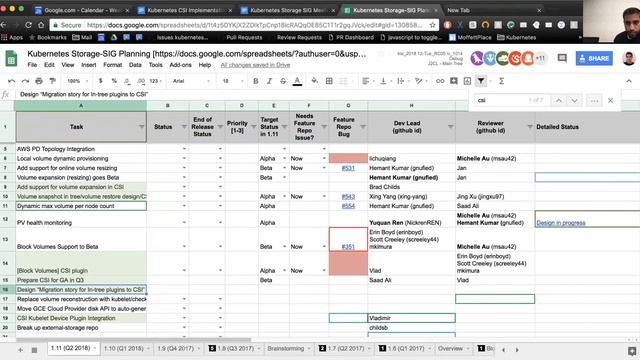Screen dimensions: 640x360
Task: Undo the last edit in the toolbar
Action: 11,81
